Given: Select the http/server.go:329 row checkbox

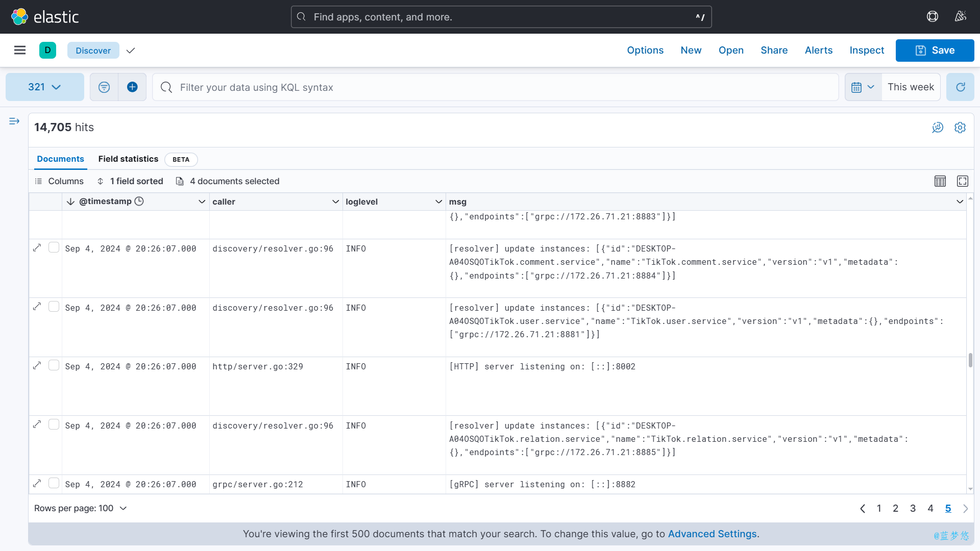Looking at the screenshot, I should pos(54,365).
